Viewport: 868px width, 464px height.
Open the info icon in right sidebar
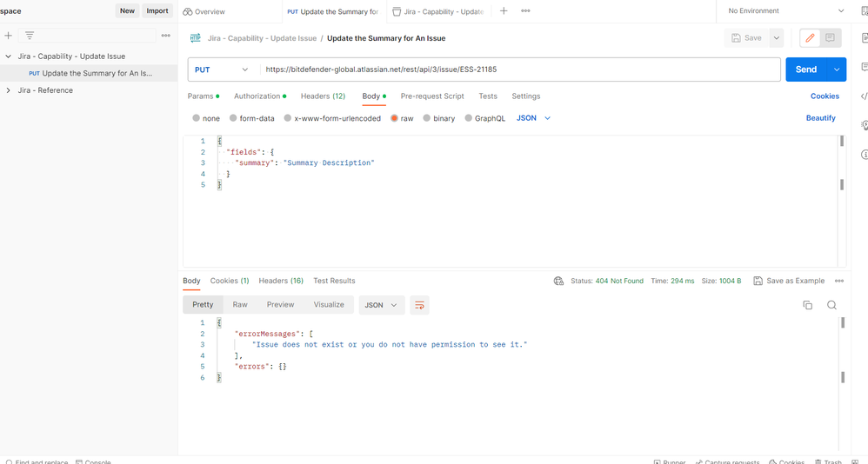coord(865,155)
